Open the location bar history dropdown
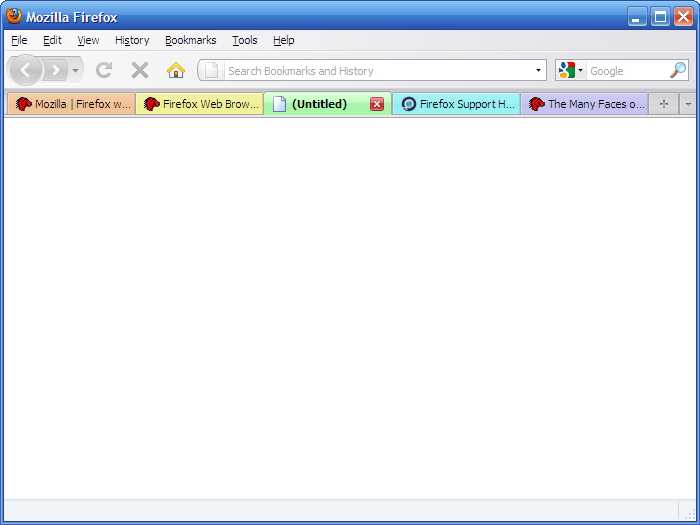The width and height of the screenshot is (700, 525). click(x=538, y=71)
